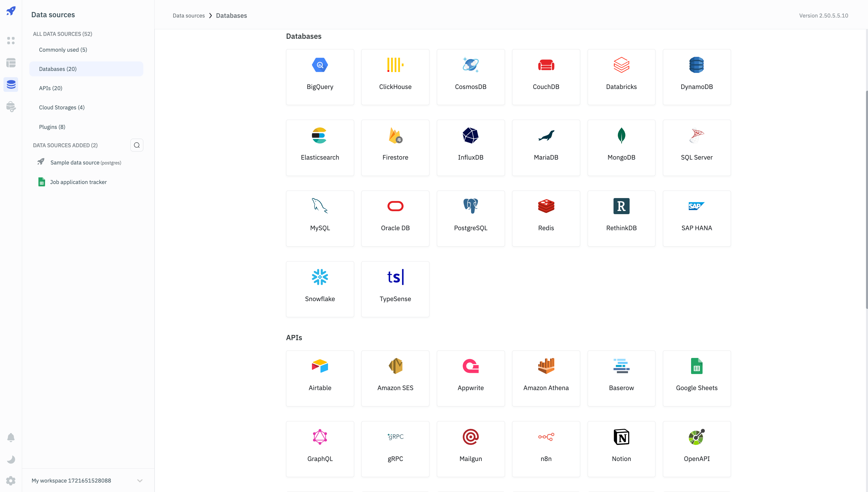Select the OpenAPI API card
The height and width of the screenshot is (492, 868).
point(697,449)
